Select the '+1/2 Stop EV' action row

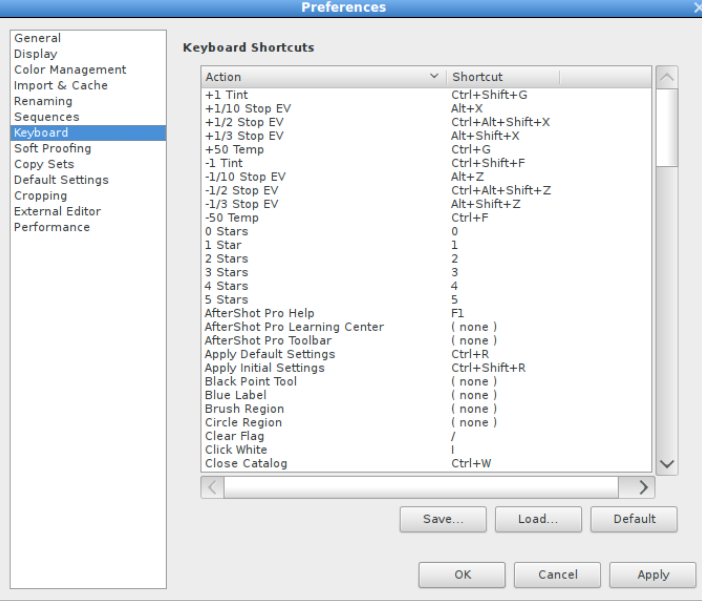click(427, 122)
